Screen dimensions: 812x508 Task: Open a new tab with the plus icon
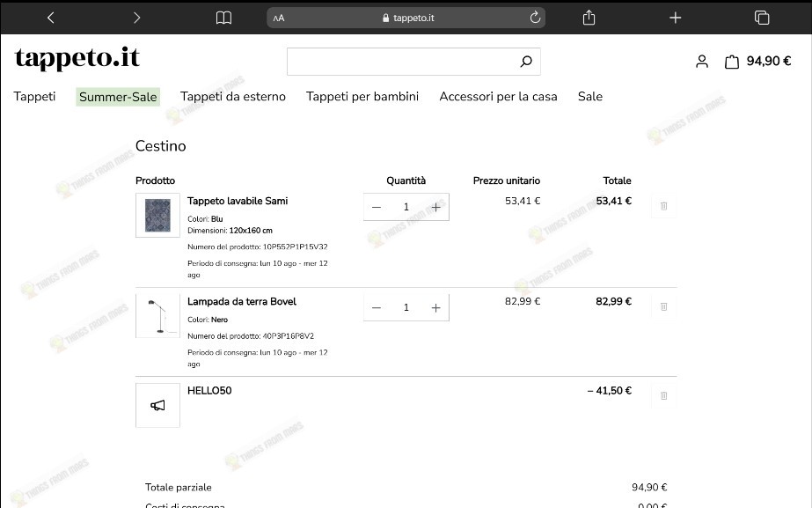click(x=676, y=18)
